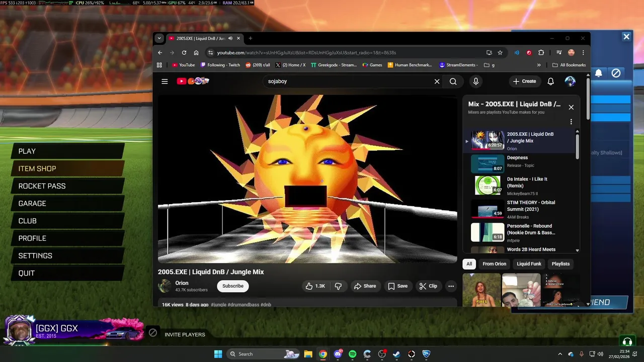Click block icon left of Invite Players

click(153, 333)
